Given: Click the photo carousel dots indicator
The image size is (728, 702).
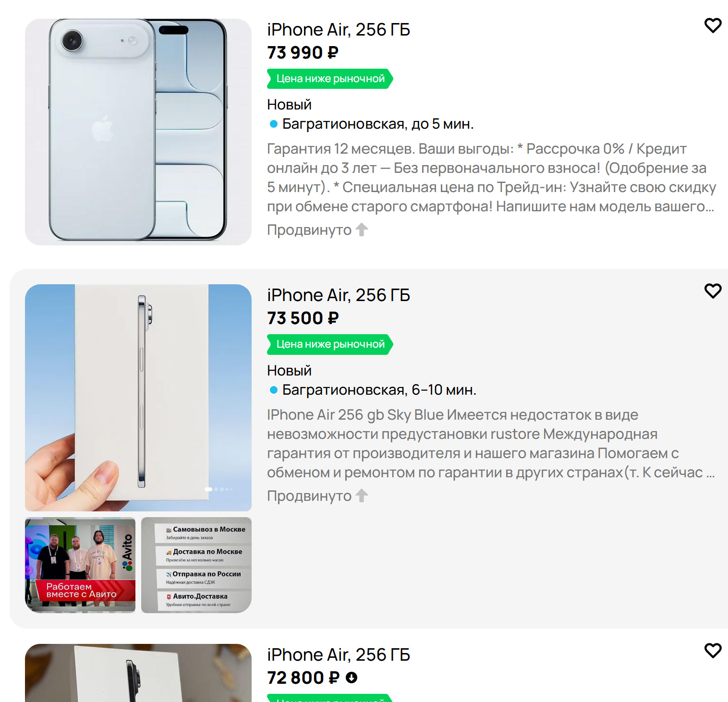Looking at the screenshot, I should (218, 489).
